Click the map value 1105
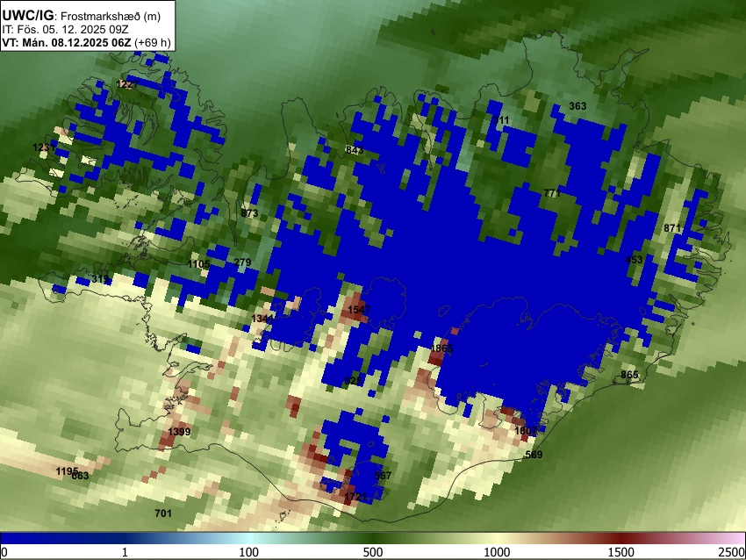This screenshot has height=560, width=746. point(199,264)
